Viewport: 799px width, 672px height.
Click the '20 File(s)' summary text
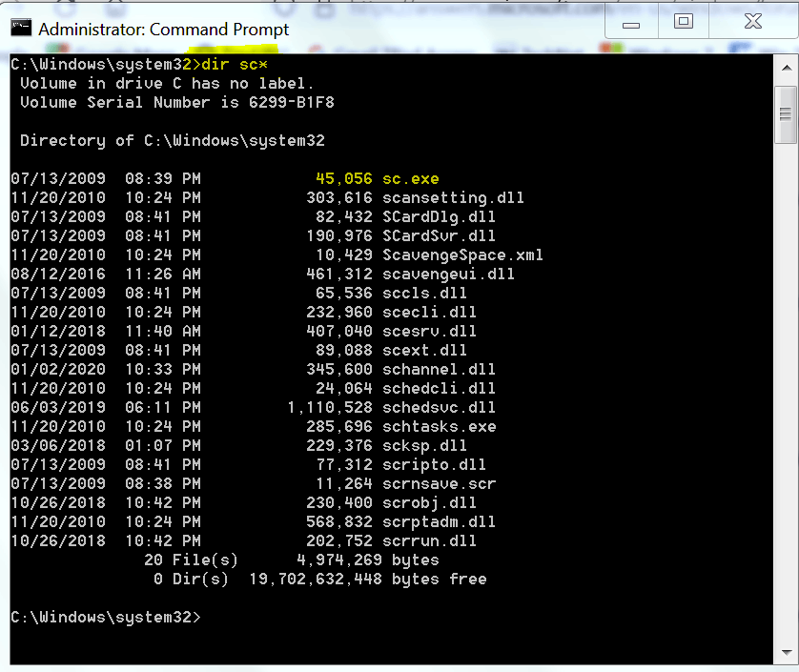coord(191,560)
